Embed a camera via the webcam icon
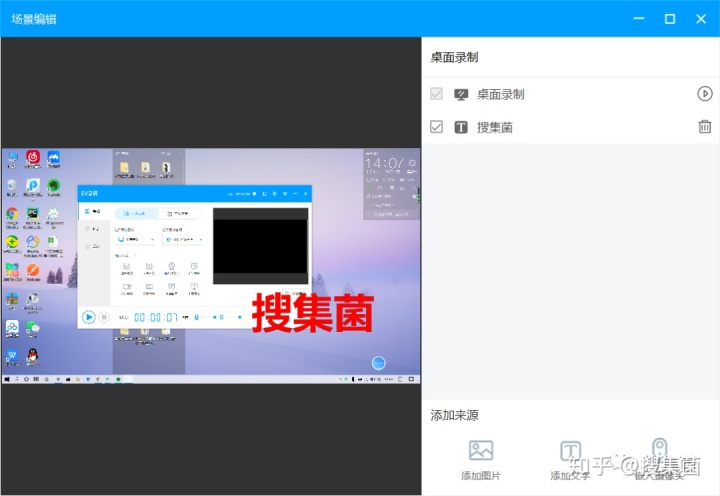 point(660,449)
